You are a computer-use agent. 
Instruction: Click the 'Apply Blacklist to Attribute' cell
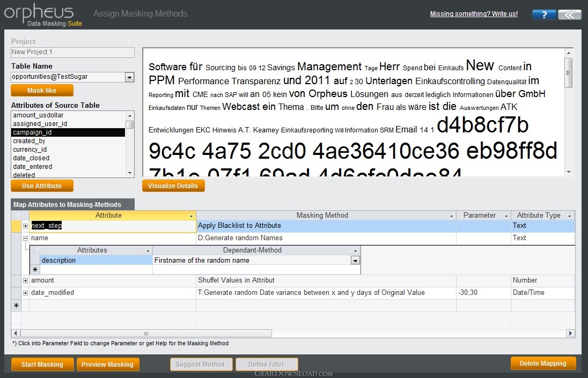coord(326,226)
